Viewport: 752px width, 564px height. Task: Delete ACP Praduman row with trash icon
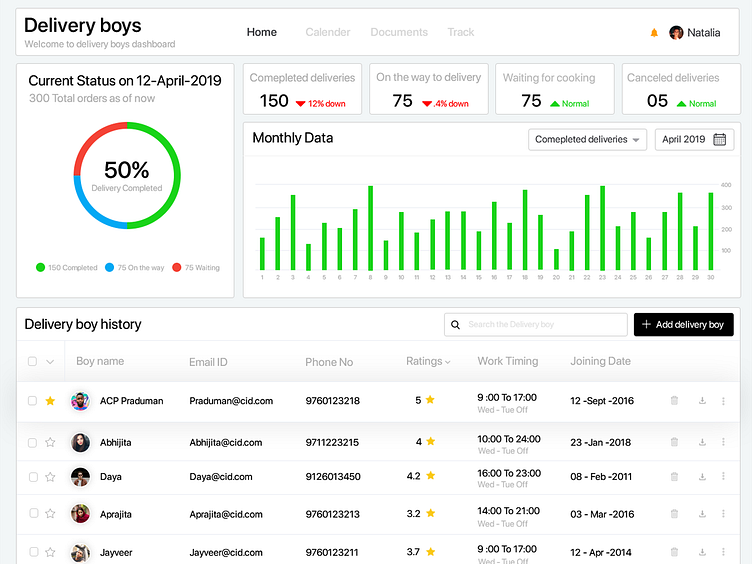coord(674,401)
